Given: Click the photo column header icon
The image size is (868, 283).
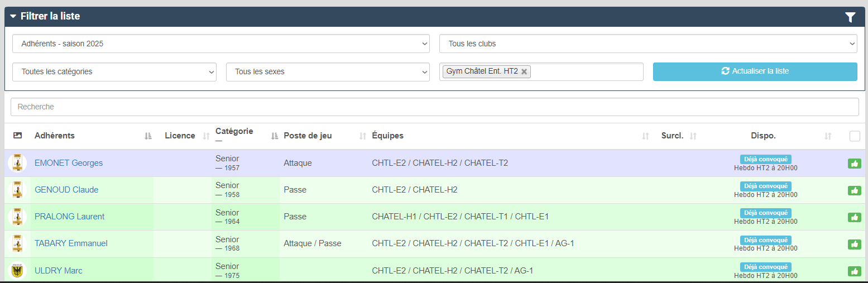Looking at the screenshot, I should click(x=17, y=136).
